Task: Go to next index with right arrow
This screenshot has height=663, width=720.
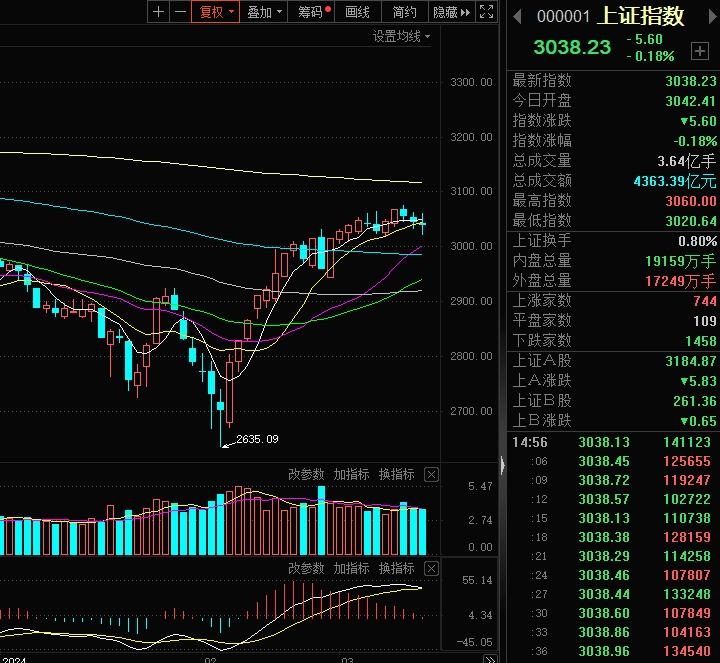Action: (713, 17)
